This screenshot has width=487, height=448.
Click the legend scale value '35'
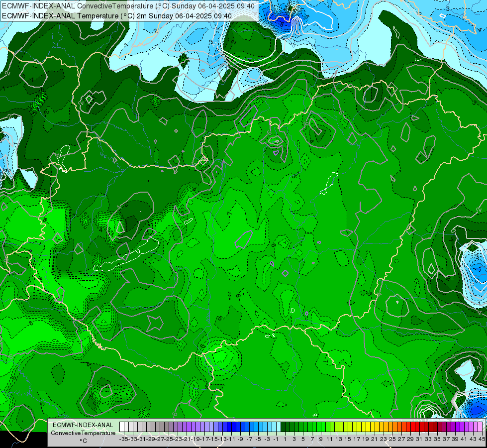click(x=437, y=440)
